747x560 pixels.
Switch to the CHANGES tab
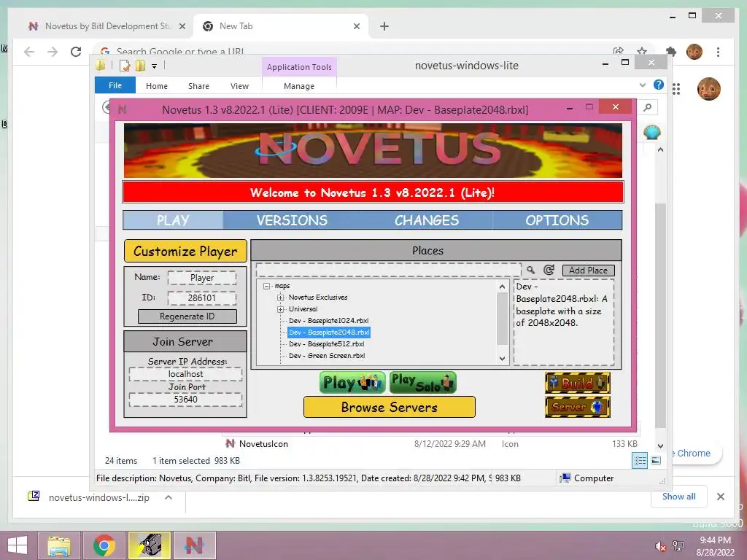426,220
